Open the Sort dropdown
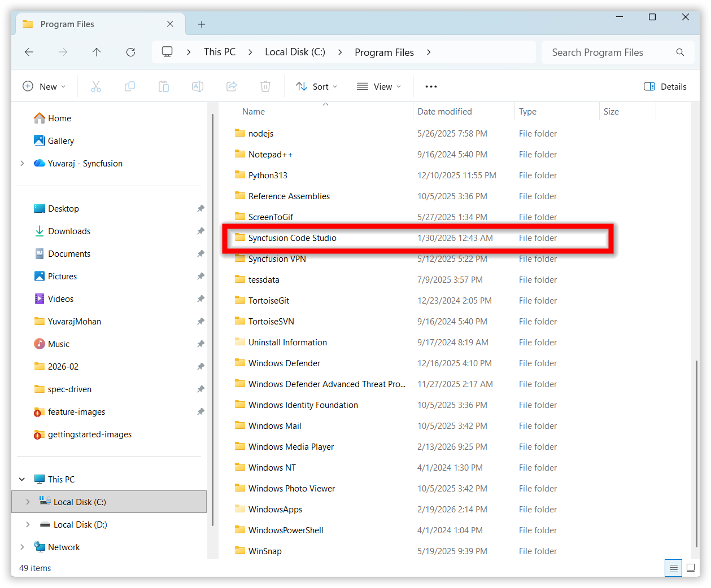 [316, 86]
